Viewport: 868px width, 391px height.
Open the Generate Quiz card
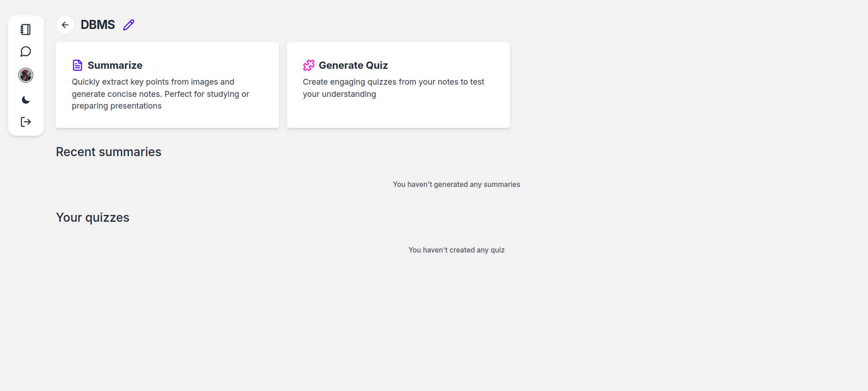pos(398,85)
